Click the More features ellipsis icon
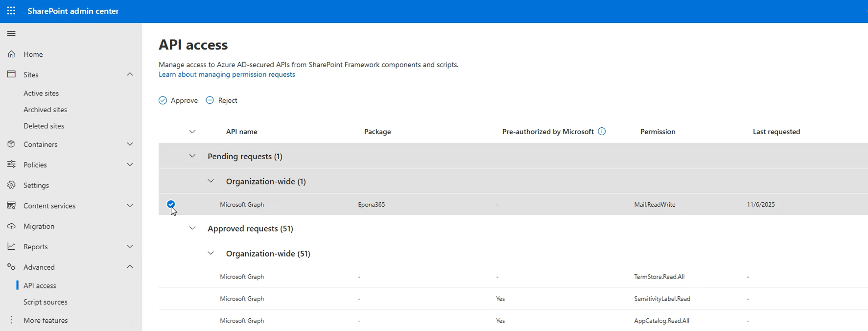The width and height of the screenshot is (868, 331). pyautogui.click(x=11, y=320)
